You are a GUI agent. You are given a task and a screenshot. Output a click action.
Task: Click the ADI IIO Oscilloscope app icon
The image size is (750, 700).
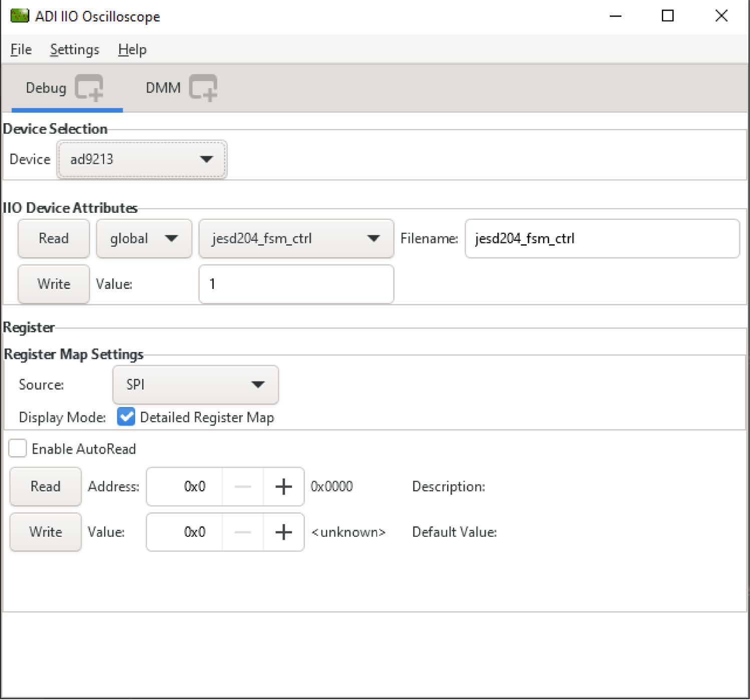tap(20, 16)
